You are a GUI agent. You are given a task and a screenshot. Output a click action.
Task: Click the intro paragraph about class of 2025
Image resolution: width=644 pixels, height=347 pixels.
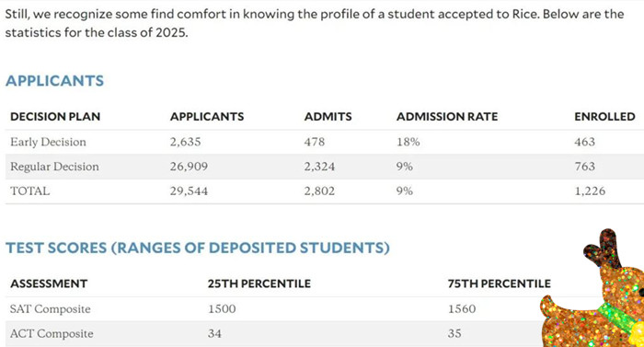point(315,23)
